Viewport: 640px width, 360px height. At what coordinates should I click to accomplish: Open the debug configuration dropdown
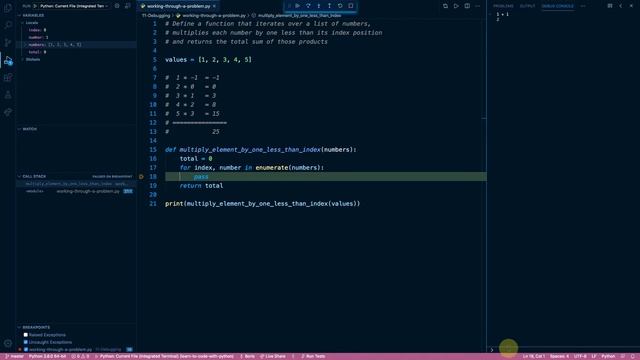click(74, 6)
